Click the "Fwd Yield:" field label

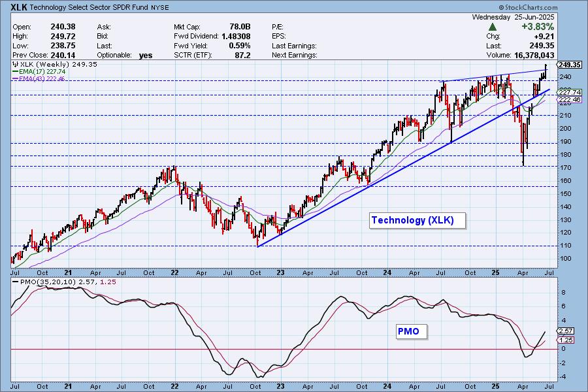click(x=190, y=46)
